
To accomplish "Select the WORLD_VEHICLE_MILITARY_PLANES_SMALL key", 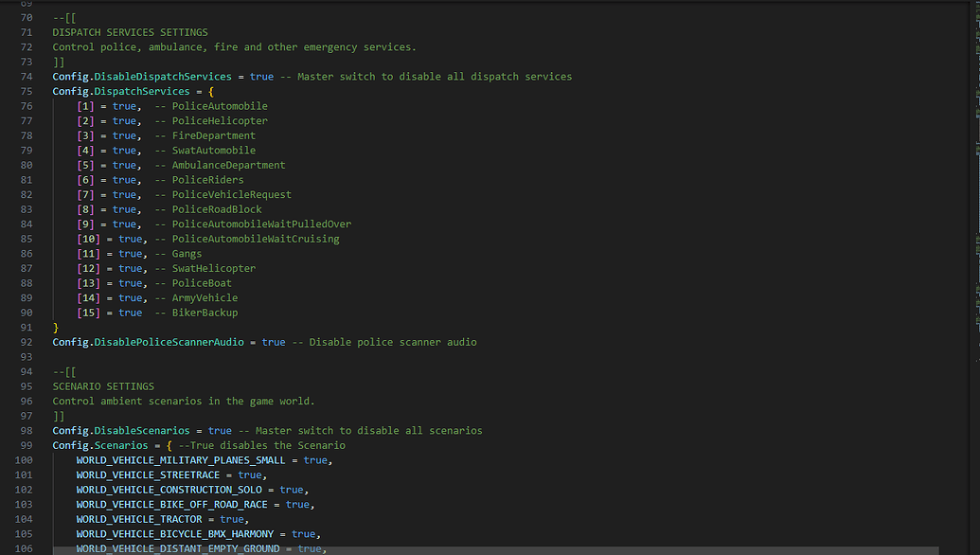I will pos(180,459).
